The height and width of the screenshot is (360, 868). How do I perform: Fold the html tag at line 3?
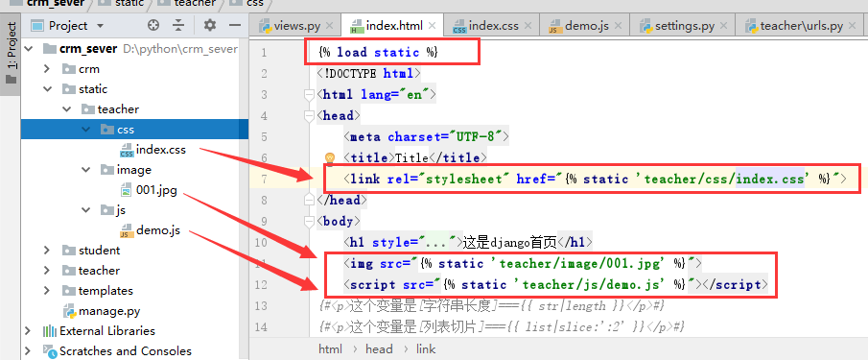click(310, 95)
